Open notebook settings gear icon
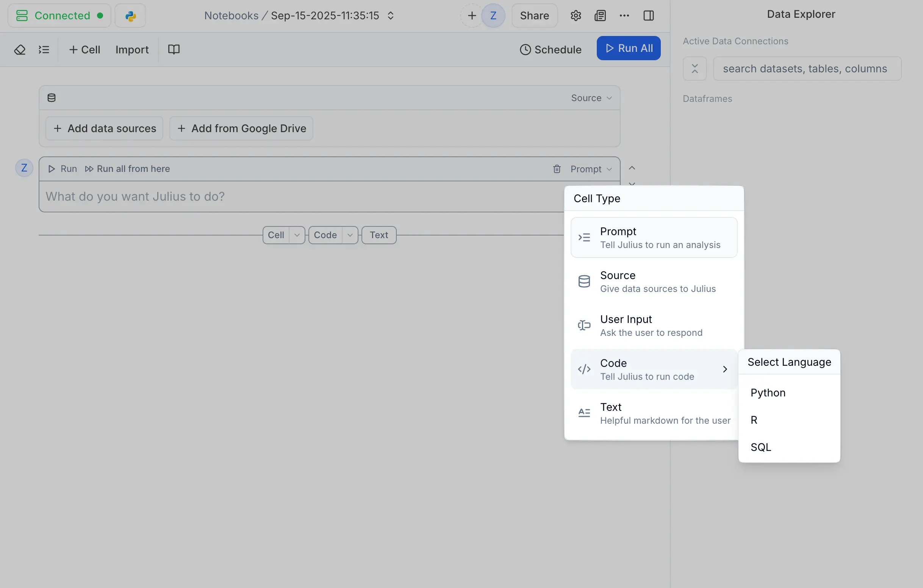 tap(575, 16)
